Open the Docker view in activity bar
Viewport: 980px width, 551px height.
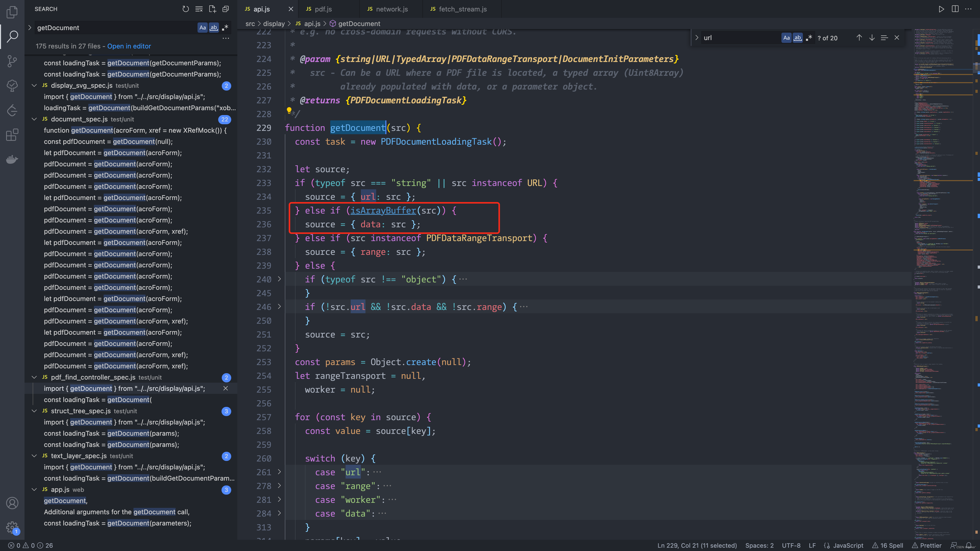pos(12,159)
